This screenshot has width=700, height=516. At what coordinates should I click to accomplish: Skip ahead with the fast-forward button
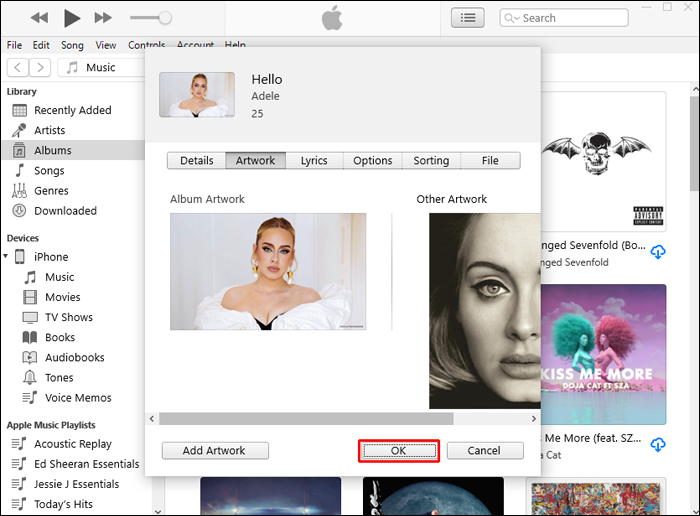[103, 18]
